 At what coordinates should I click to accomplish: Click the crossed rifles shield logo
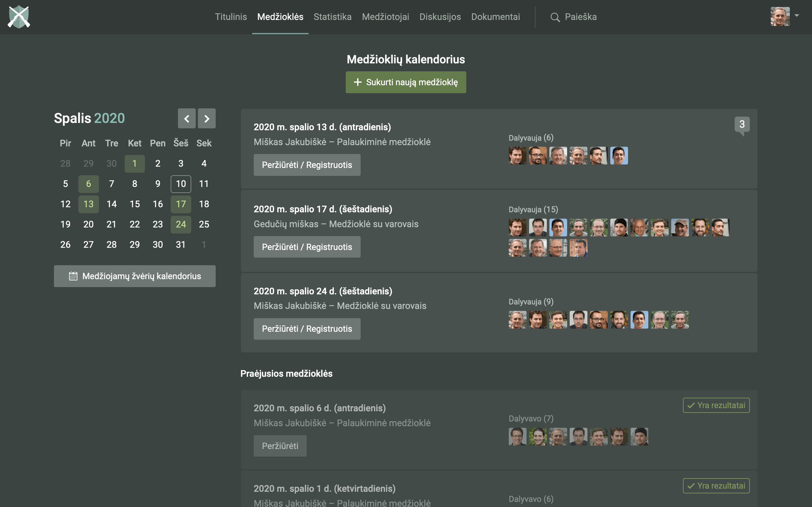pos(19,17)
